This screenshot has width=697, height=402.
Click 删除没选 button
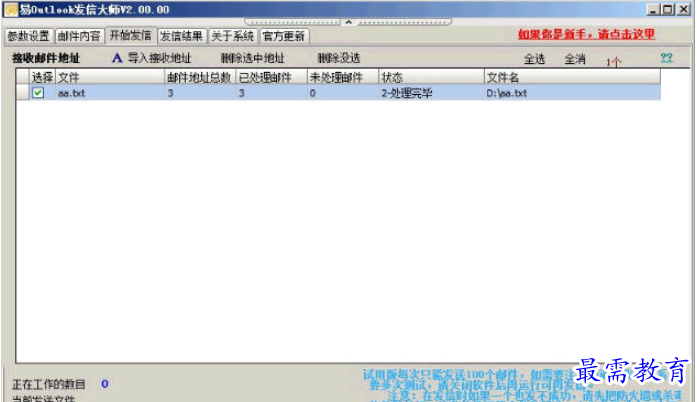(x=339, y=58)
